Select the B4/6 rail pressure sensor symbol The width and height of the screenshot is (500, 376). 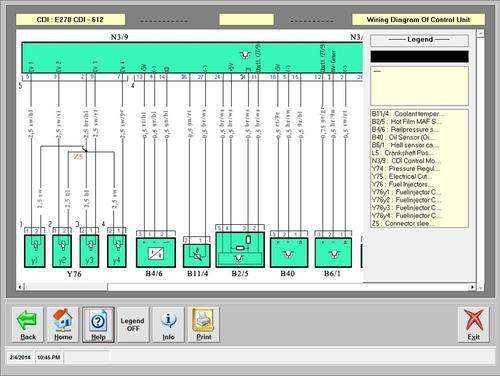156,252
